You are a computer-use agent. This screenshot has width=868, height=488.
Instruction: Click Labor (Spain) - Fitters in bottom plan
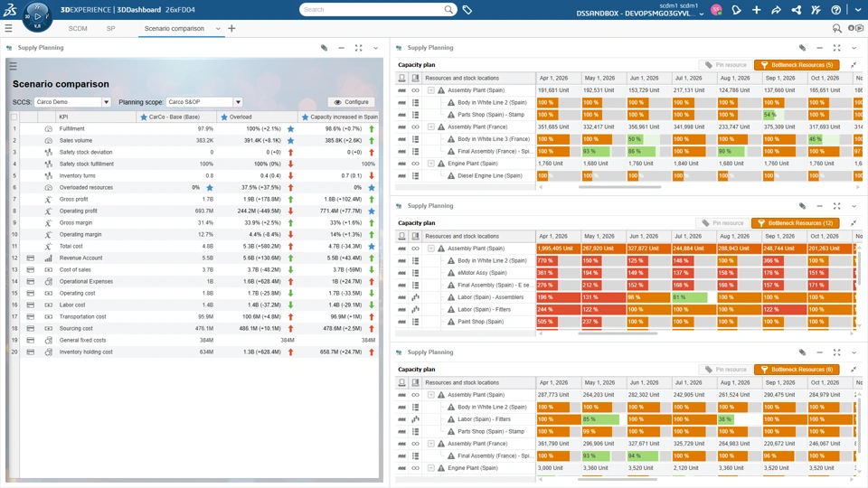point(484,418)
